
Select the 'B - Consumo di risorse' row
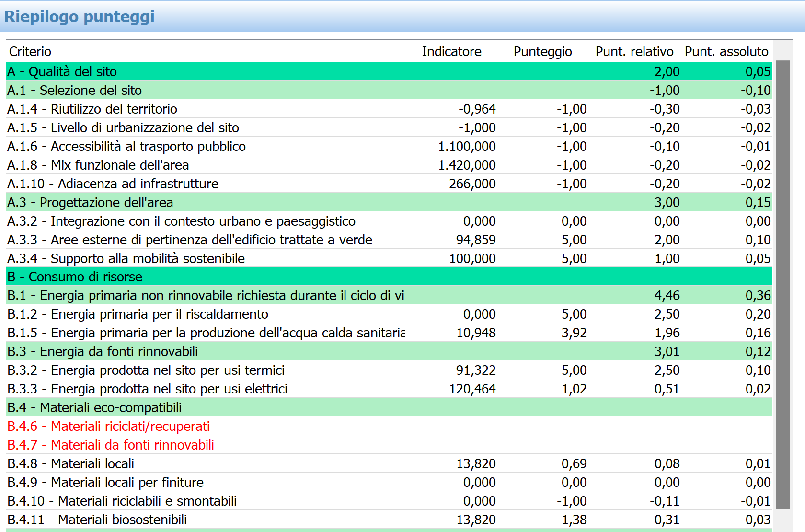point(389,277)
